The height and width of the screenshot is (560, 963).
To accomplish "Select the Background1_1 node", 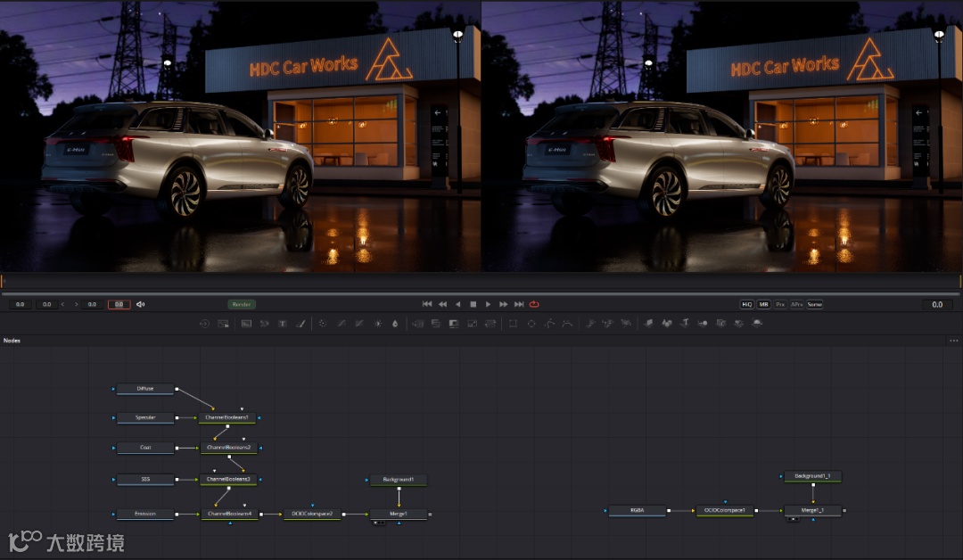I will point(812,476).
